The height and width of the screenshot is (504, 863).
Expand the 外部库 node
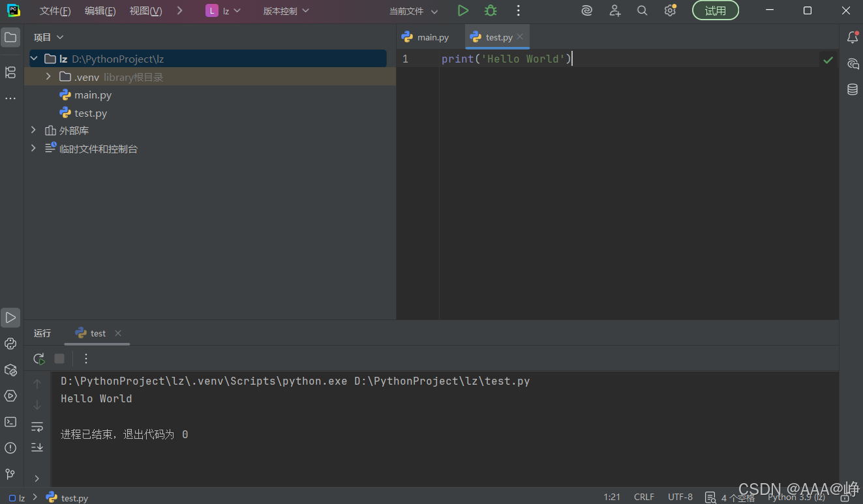[x=34, y=130]
